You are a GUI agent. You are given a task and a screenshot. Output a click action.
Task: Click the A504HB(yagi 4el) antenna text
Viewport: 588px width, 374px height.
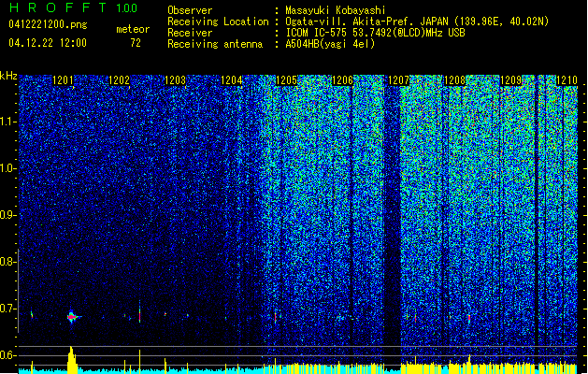point(330,44)
